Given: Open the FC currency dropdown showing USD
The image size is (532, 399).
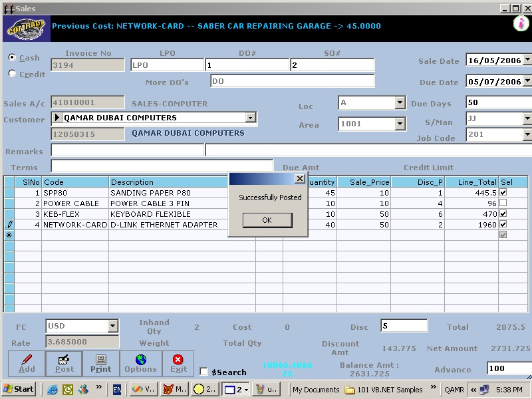Looking at the screenshot, I should pyautogui.click(x=112, y=326).
